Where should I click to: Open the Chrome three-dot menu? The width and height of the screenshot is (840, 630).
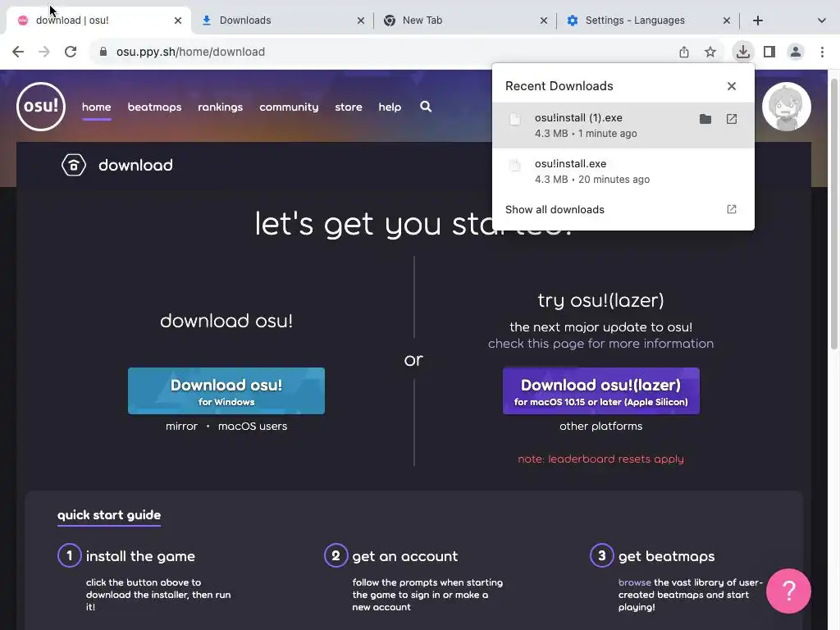[822, 52]
